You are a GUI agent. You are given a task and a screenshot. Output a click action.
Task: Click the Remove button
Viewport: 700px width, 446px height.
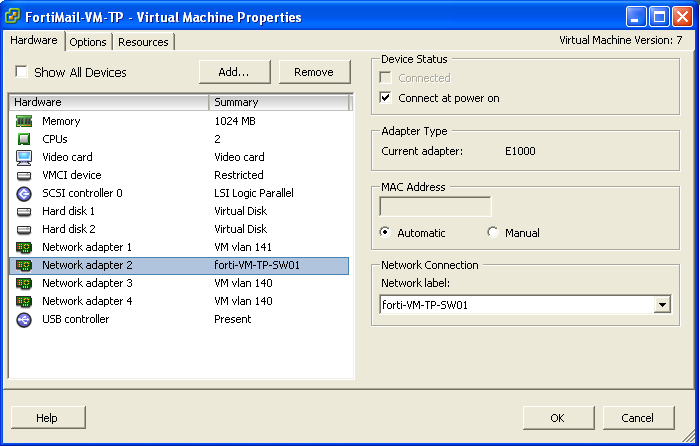314,72
